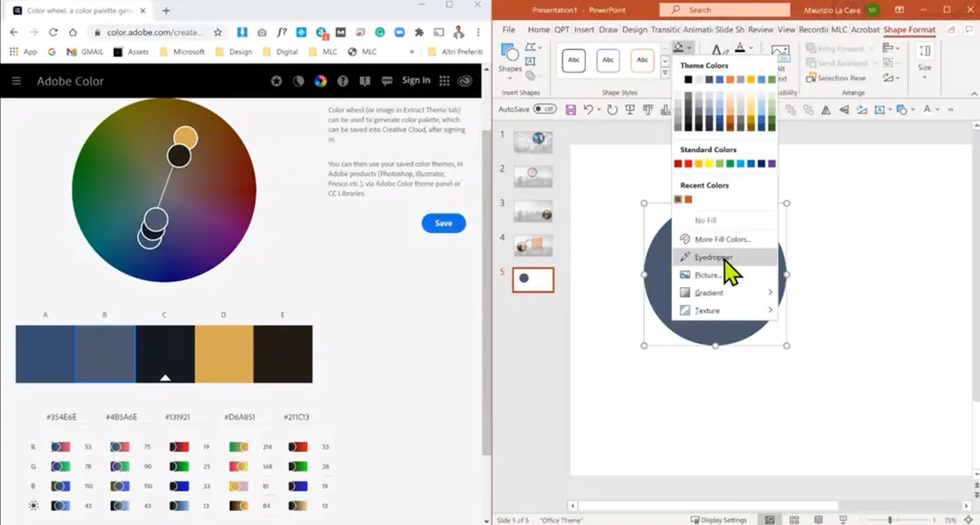Select slide 1 thumbnail
Image resolution: width=980 pixels, height=525 pixels.
coord(533,142)
